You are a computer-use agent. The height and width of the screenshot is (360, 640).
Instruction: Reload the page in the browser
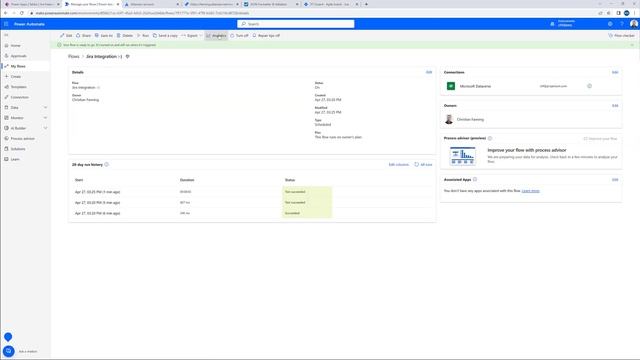point(22,13)
